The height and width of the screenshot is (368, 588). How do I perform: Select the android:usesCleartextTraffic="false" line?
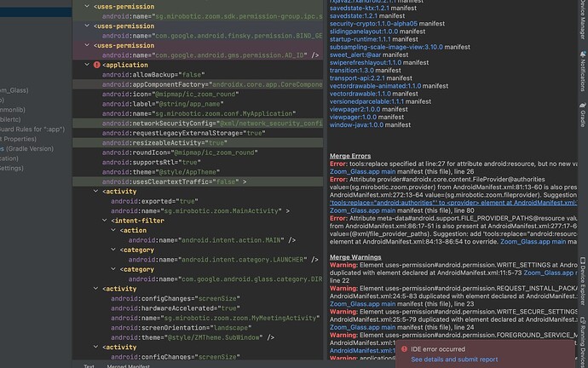point(174,181)
